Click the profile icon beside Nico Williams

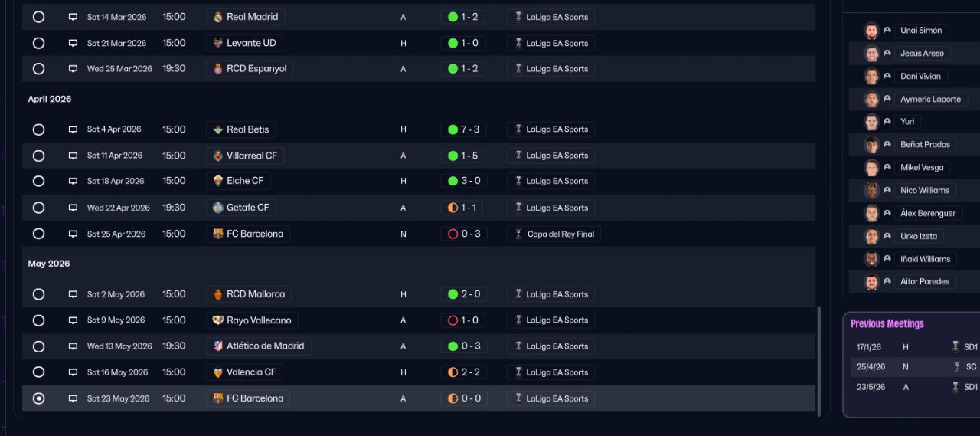[887, 191]
